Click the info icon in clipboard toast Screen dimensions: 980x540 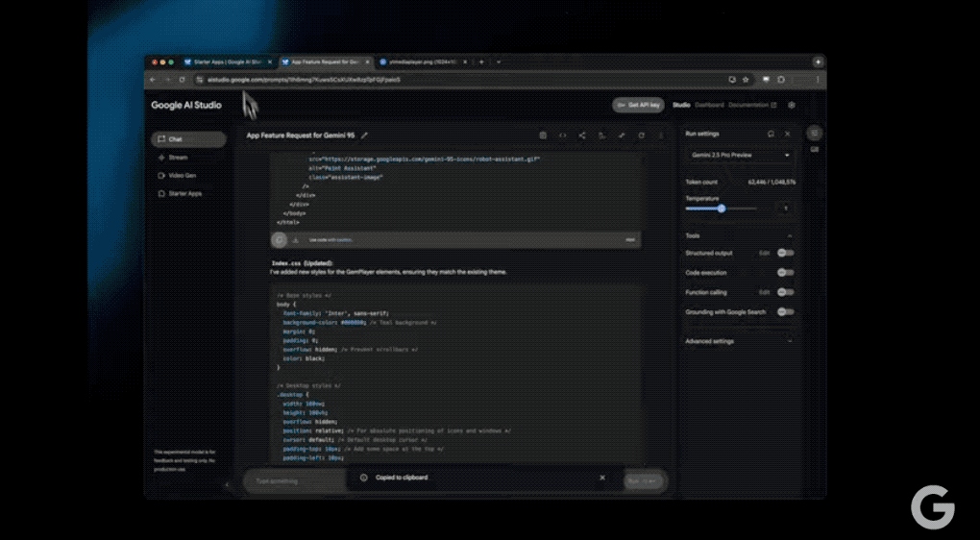click(x=364, y=478)
